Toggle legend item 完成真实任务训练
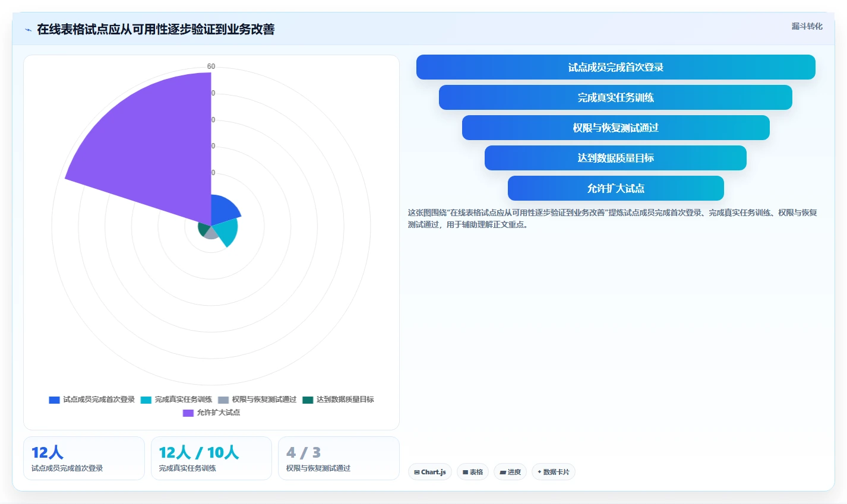This screenshot has width=847, height=504. [176, 400]
